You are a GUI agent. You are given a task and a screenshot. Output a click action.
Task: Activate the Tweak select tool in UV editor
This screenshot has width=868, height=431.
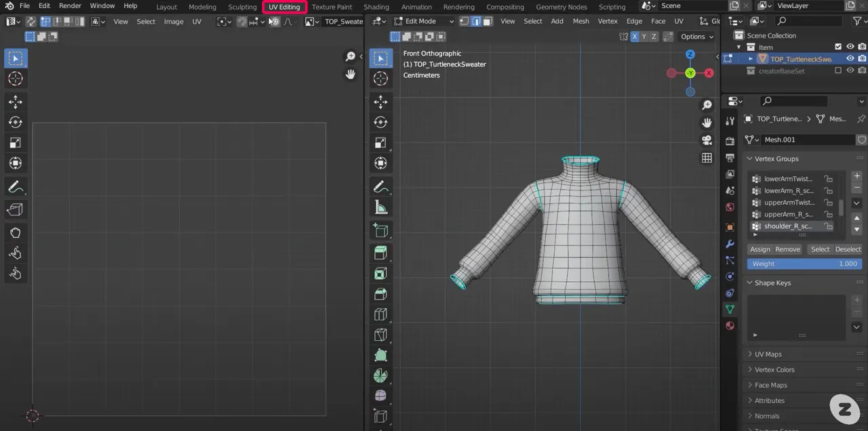click(15, 58)
